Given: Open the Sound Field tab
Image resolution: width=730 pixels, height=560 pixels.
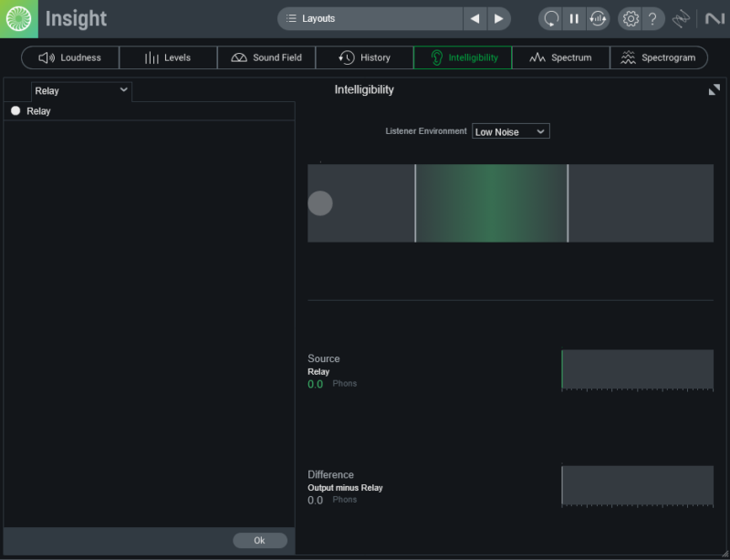Looking at the screenshot, I should click(x=266, y=57).
